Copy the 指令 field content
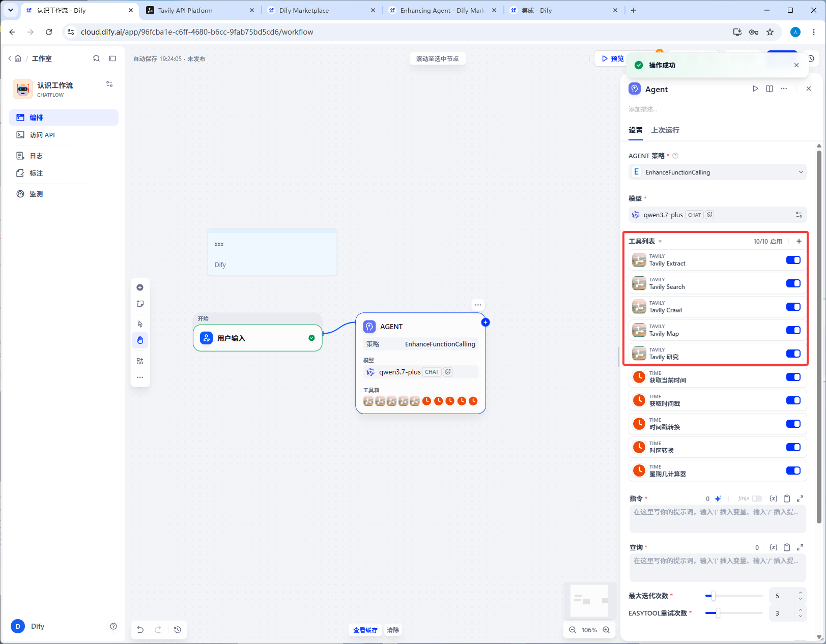The image size is (826, 644). pos(787,499)
